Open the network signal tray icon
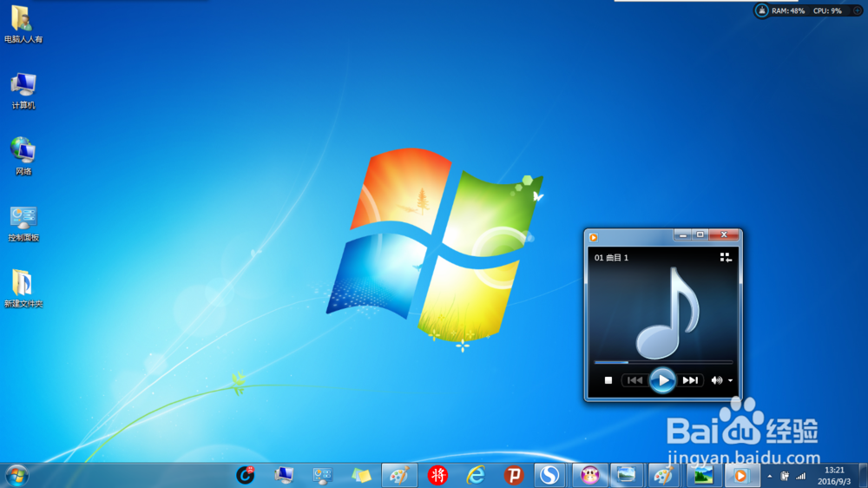Viewport: 868px width, 488px height. point(800,476)
